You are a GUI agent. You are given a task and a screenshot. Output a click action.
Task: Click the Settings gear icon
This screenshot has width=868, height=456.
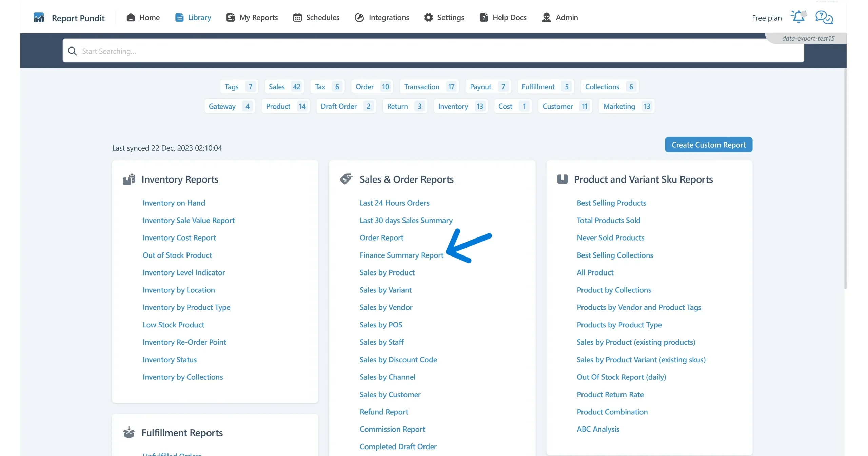pyautogui.click(x=428, y=17)
